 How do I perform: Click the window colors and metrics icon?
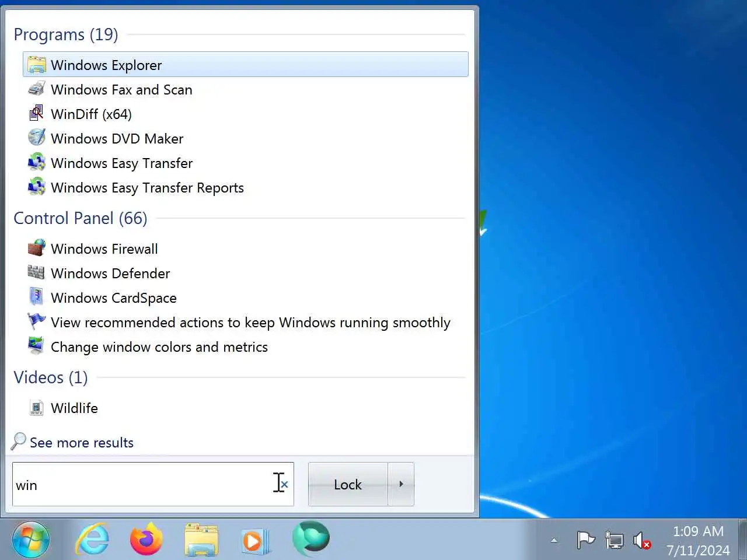click(37, 346)
